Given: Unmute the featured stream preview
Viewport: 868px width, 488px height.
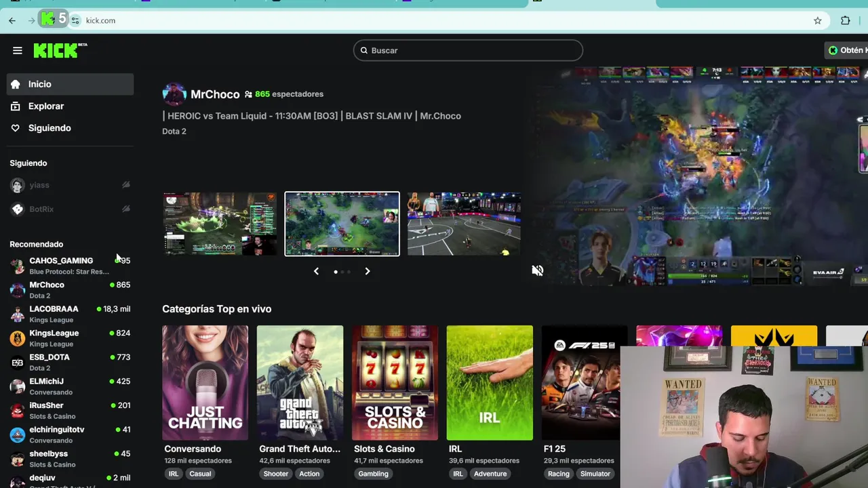Looking at the screenshot, I should point(538,270).
